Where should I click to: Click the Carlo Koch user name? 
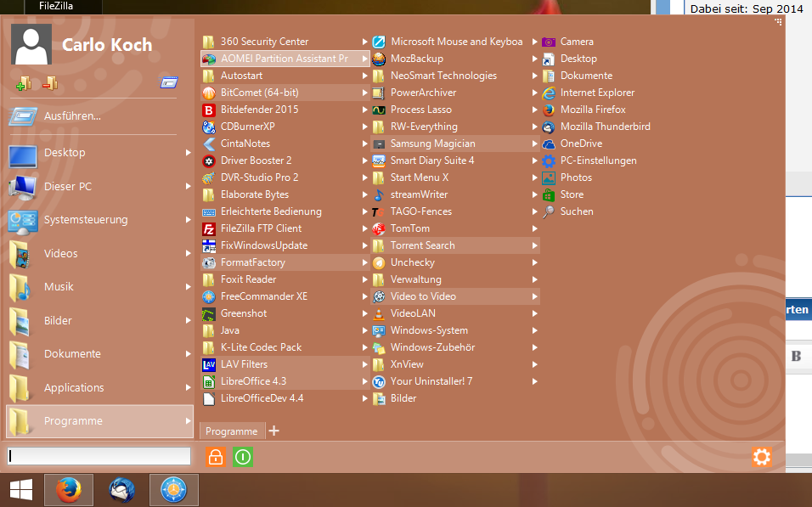click(x=107, y=45)
